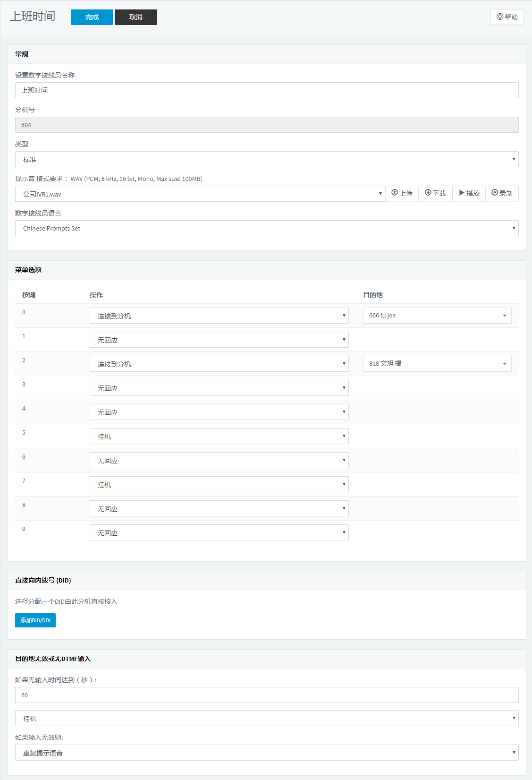Open the invalid input dropdown 重复提示语音
This screenshot has height=780, width=532.
[x=267, y=753]
